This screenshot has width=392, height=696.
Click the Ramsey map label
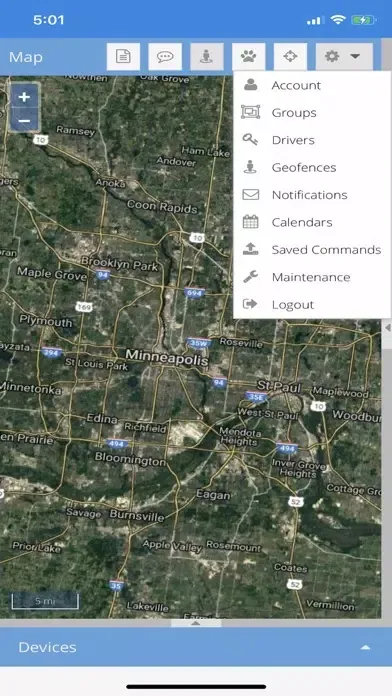[x=75, y=130]
